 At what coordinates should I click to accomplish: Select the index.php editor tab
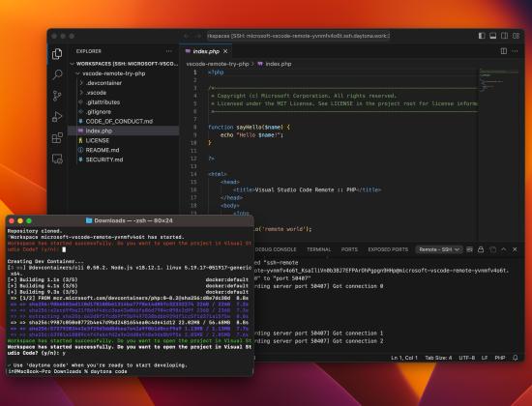pos(206,51)
